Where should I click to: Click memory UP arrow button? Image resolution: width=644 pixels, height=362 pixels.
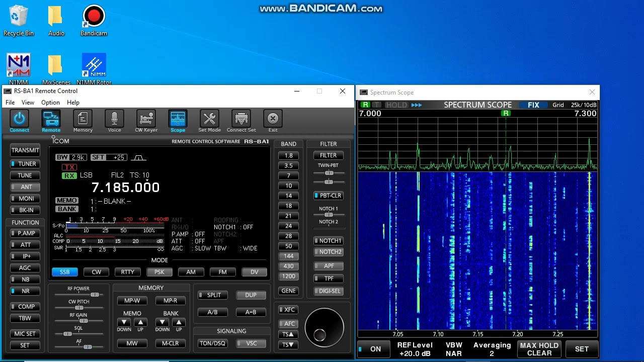(x=140, y=322)
